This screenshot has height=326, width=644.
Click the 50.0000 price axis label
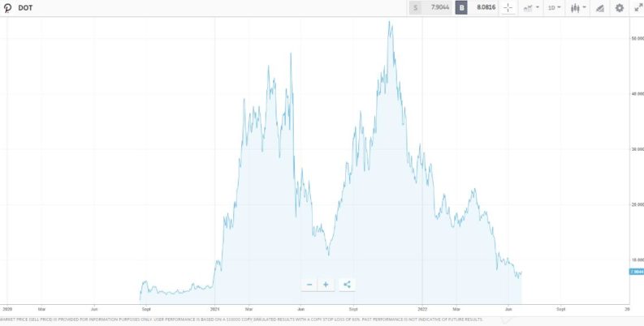tap(637, 39)
